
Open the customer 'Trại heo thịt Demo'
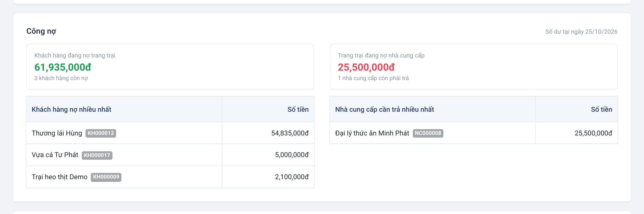[x=59, y=177]
